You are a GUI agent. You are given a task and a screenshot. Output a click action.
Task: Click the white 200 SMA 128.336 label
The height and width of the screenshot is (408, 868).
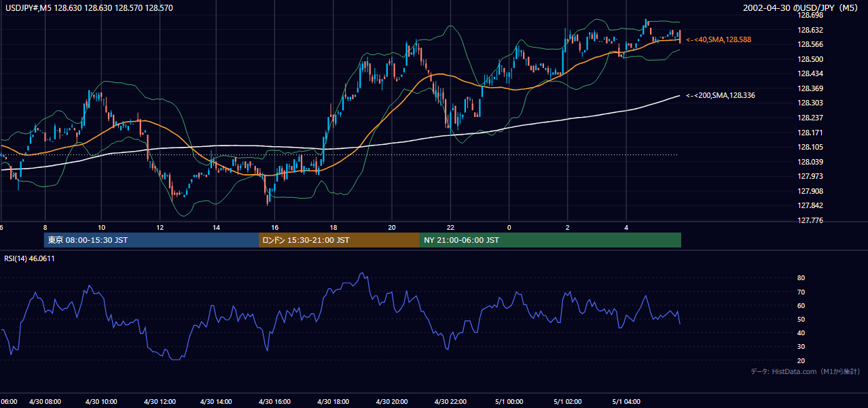721,96
